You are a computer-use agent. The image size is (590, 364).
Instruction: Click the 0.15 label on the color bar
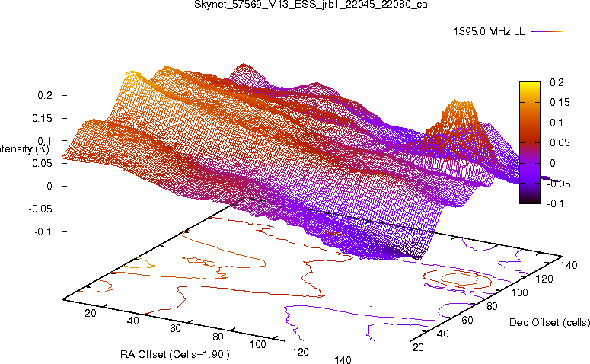pyautogui.click(x=560, y=102)
